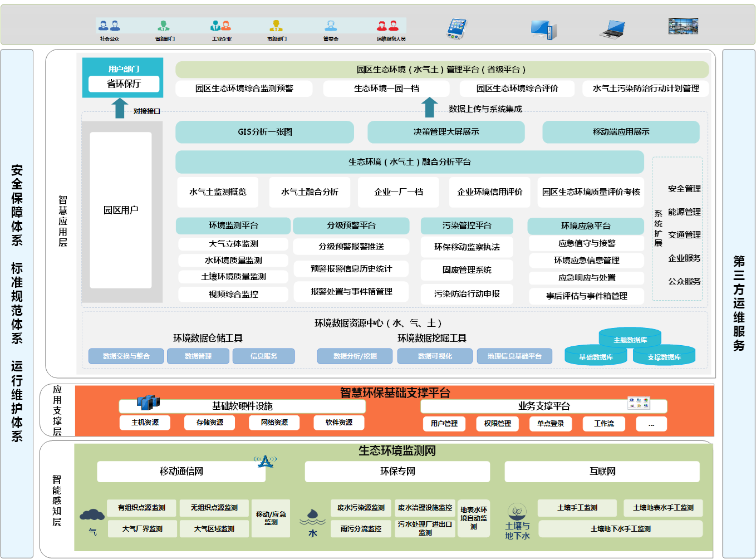Click the water drop 水 icon

click(x=312, y=517)
